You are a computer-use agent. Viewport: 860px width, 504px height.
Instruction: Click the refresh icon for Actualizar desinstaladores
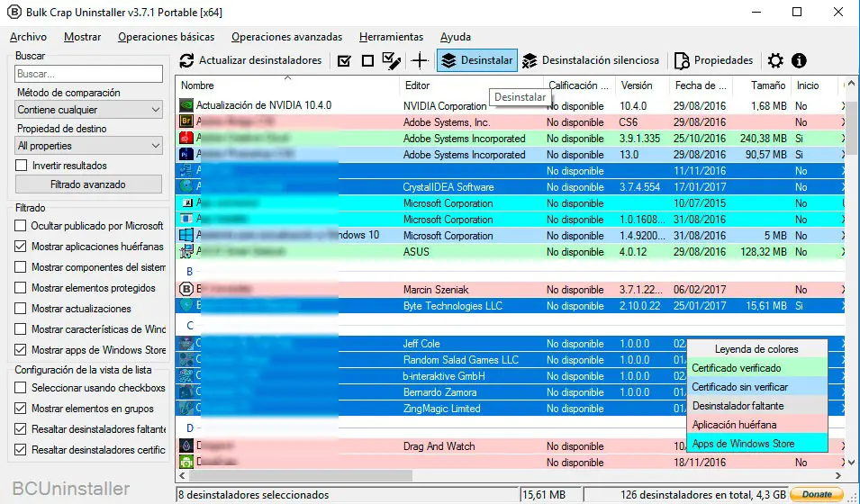[x=186, y=60]
